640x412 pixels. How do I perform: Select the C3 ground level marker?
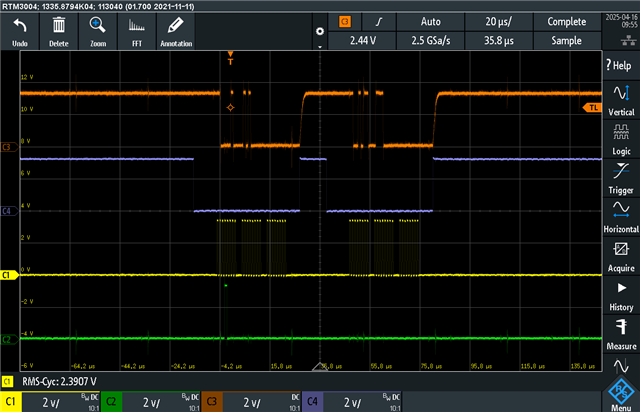click(9, 147)
